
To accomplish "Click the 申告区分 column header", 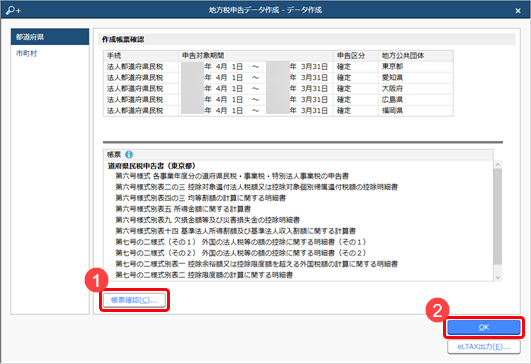I will [356, 56].
